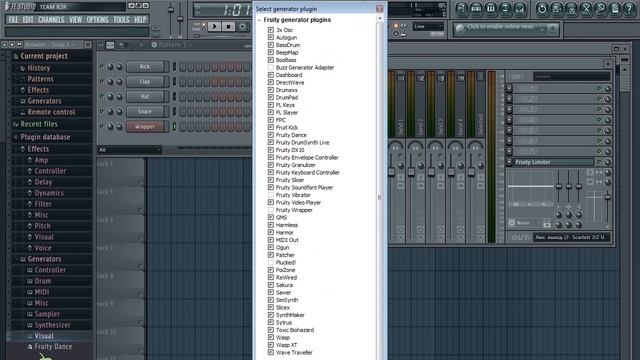Click the Hat channel button
Screen dimensions: 640x360
pos(145,96)
